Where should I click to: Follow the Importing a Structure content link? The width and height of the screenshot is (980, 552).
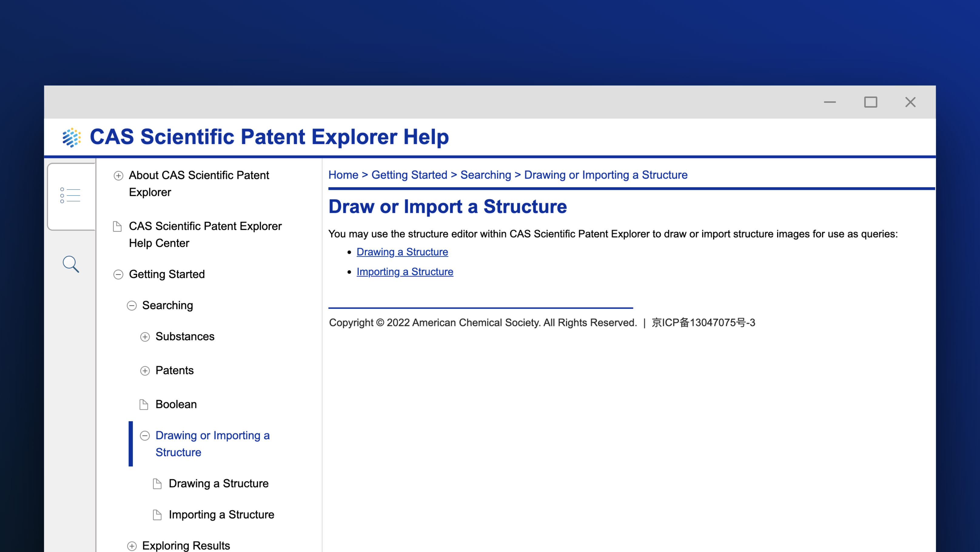coord(405,272)
